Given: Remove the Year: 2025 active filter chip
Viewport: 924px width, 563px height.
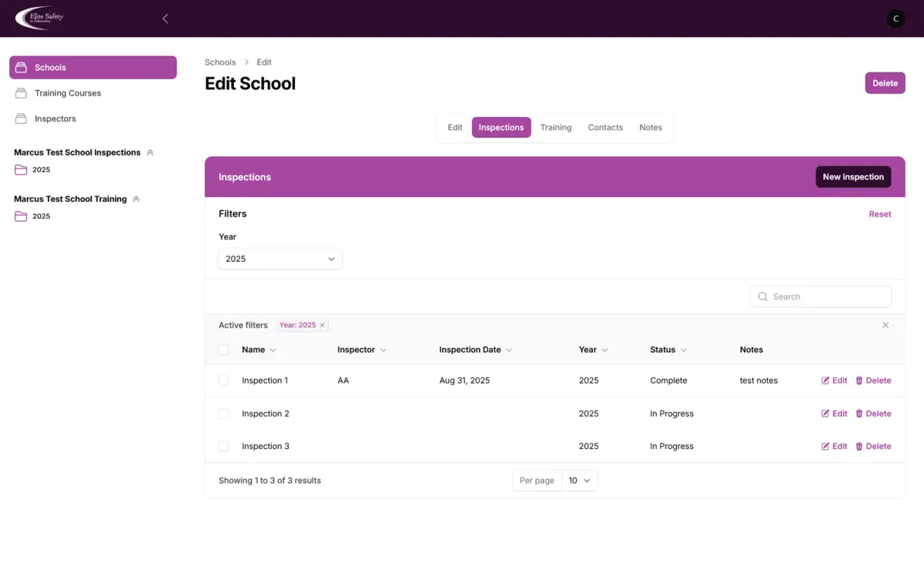Looking at the screenshot, I should (x=322, y=325).
